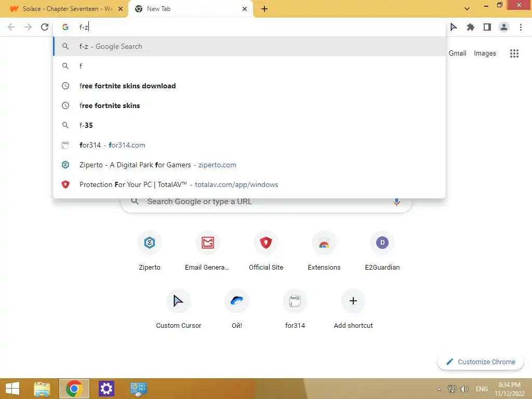Open the Official Site shortcut tile
The width and height of the screenshot is (532, 399).
pos(266,252)
